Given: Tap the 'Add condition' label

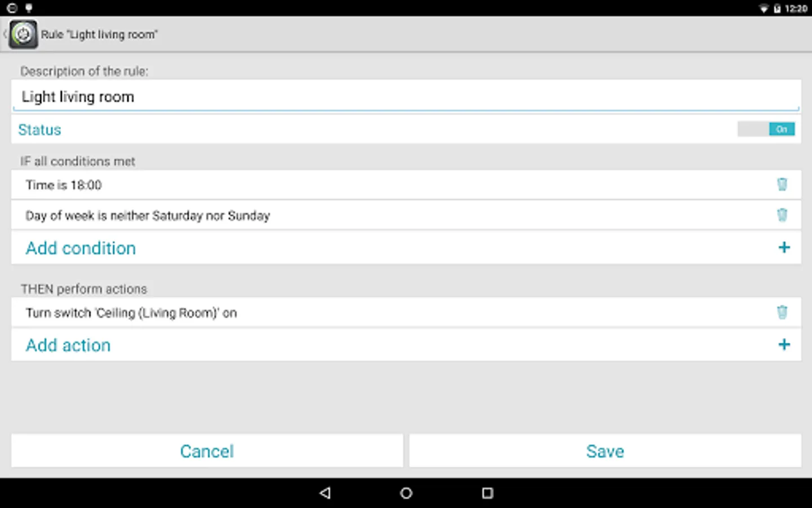Looking at the screenshot, I should 81,248.
